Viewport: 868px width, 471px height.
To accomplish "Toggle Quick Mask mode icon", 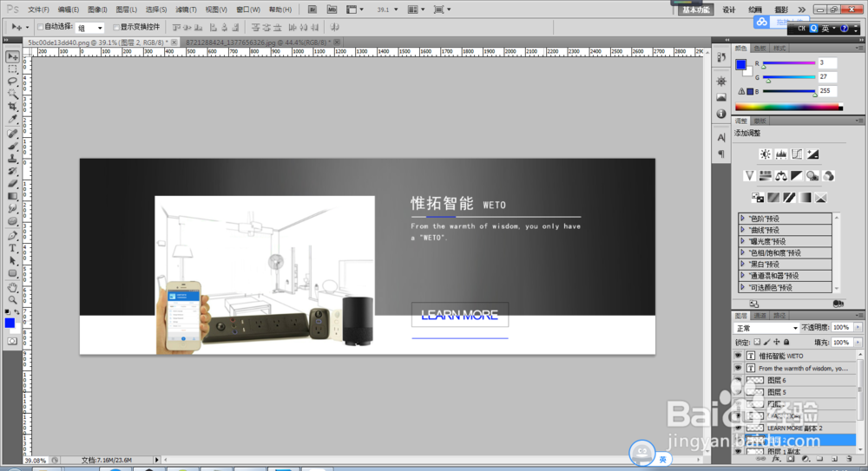I will (12, 341).
